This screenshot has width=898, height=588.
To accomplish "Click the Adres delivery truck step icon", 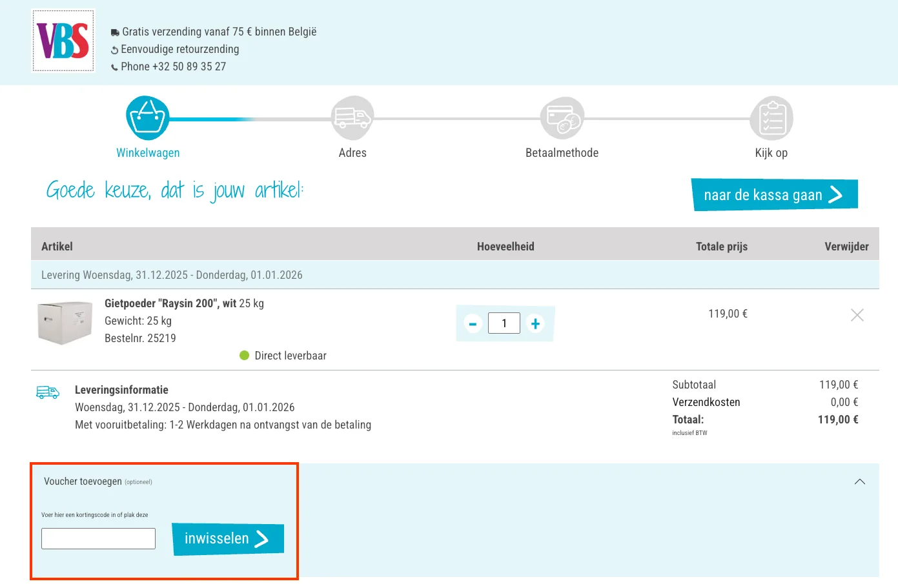I will [352, 118].
